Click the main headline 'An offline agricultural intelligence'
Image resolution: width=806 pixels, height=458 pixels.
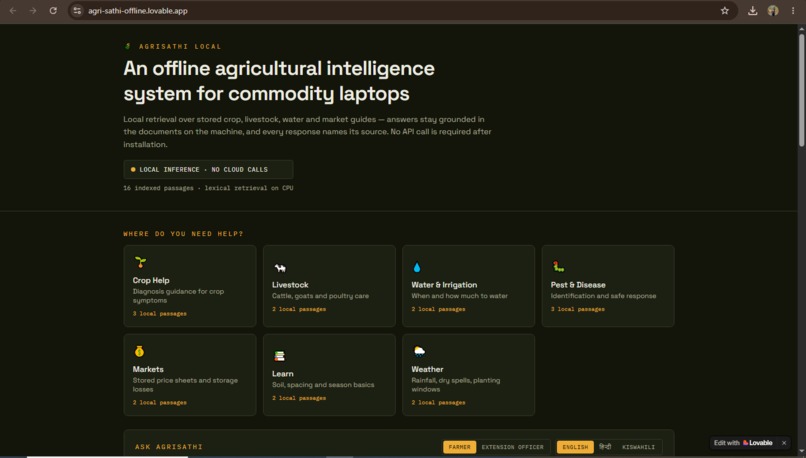tap(279, 68)
